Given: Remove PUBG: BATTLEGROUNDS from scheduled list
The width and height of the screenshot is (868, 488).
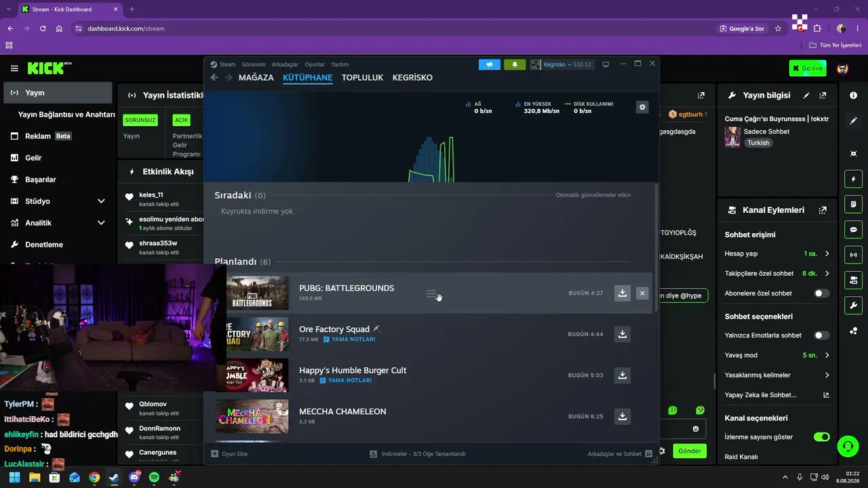Looking at the screenshot, I should [x=642, y=293].
